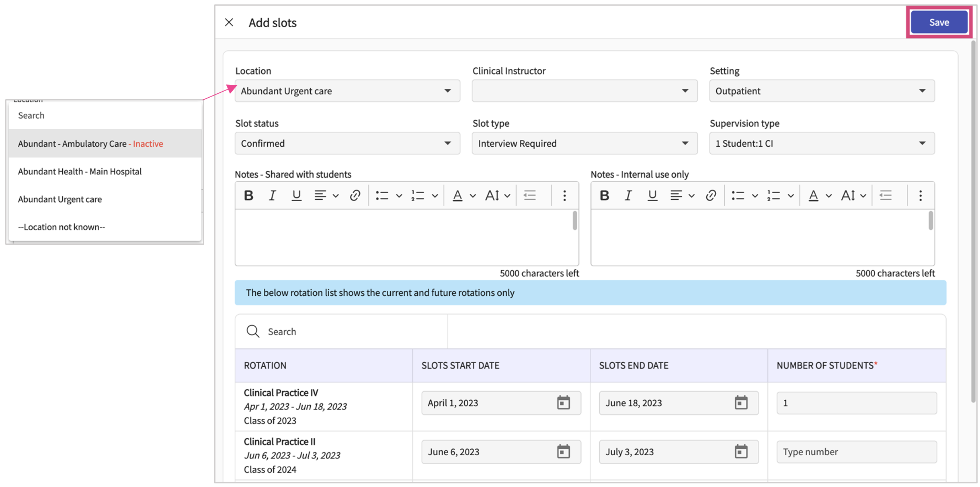This screenshot has height=487, width=980.
Task: Insert link in shared notes editor
Action: coord(355,196)
